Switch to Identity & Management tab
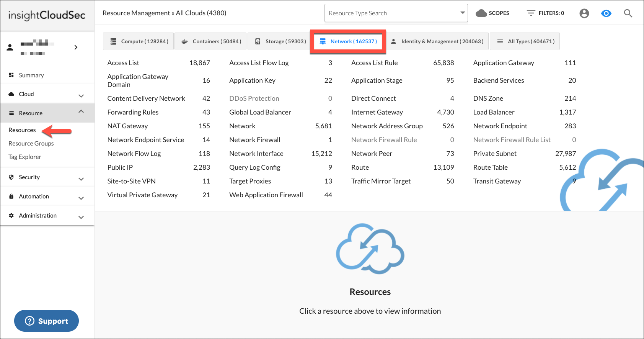Image resolution: width=644 pixels, height=339 pixels. (437, 41)
